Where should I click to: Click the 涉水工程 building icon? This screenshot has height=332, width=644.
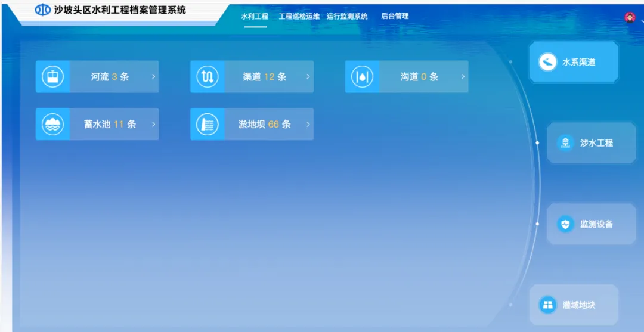click(x=565, y=143)
